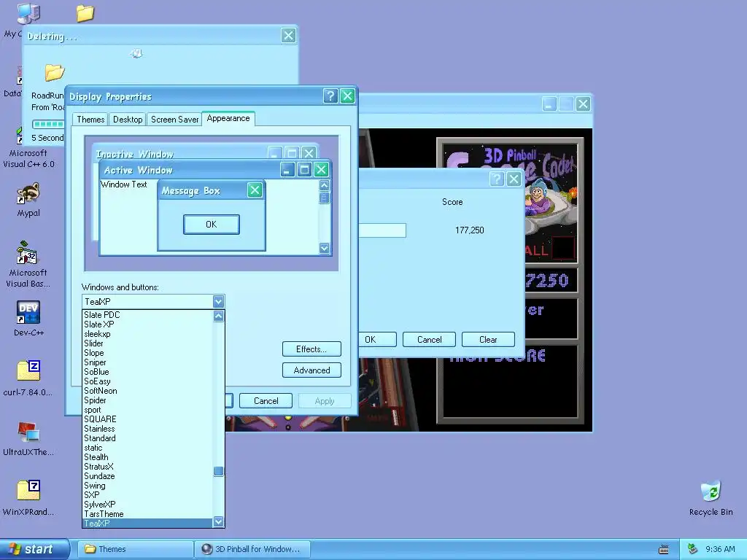Click the style list scrollbar thumb

point(218,471)
